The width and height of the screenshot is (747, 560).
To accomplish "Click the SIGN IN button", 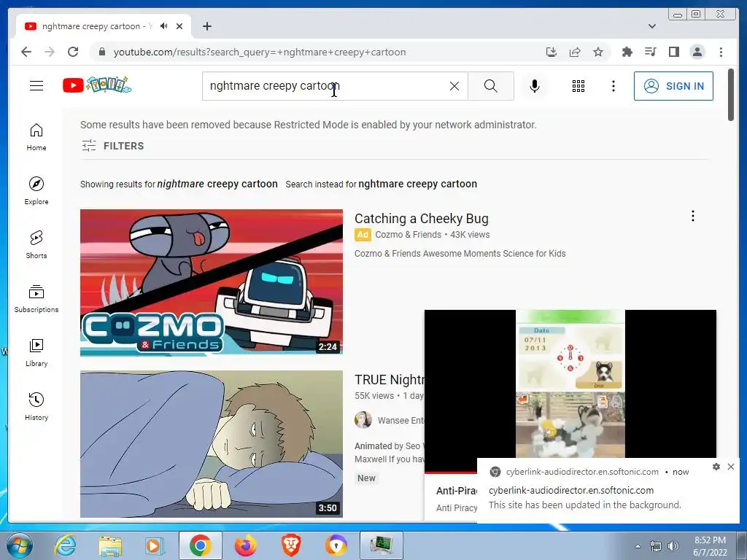I will 673,86.
